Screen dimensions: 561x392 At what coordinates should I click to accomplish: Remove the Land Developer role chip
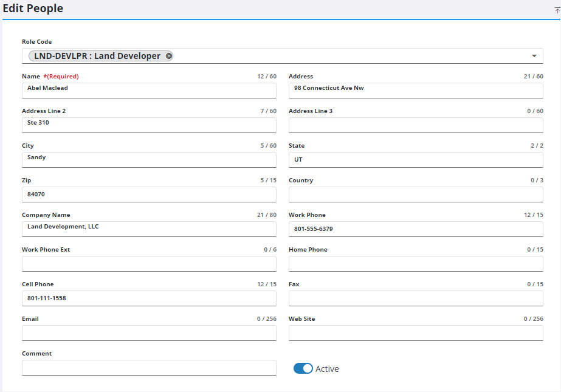(x=169, y=56)
